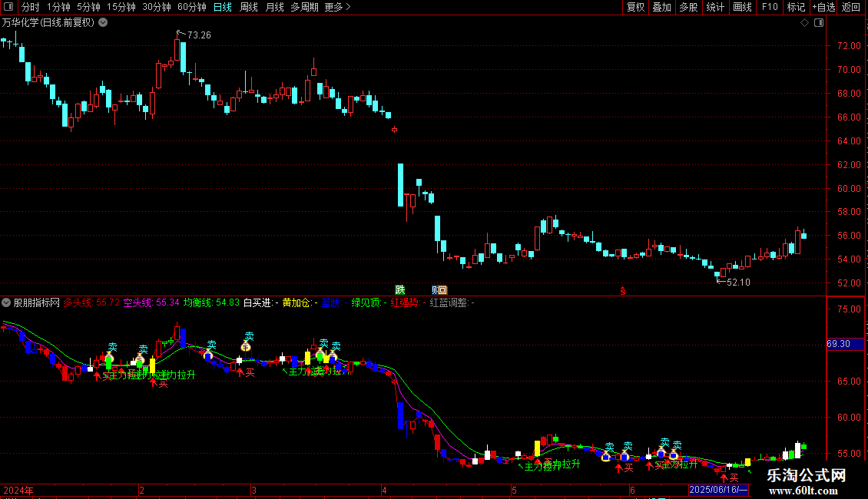
Task: Select the 30分钟 period tab
Action: point(157,7)
